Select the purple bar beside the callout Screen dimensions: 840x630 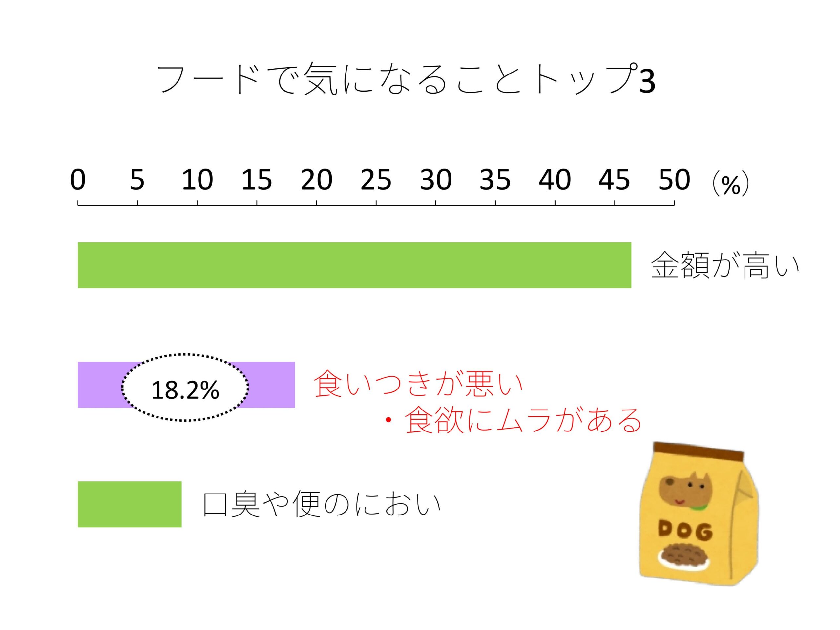271,385
